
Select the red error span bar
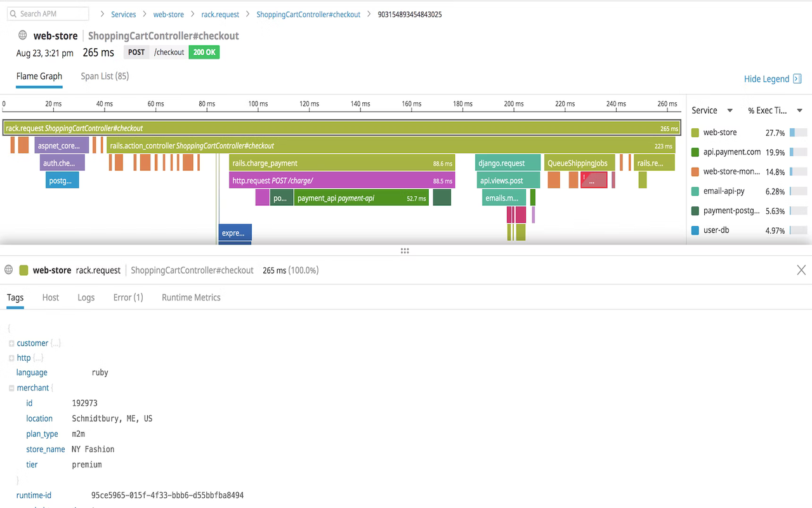[594, 180]
